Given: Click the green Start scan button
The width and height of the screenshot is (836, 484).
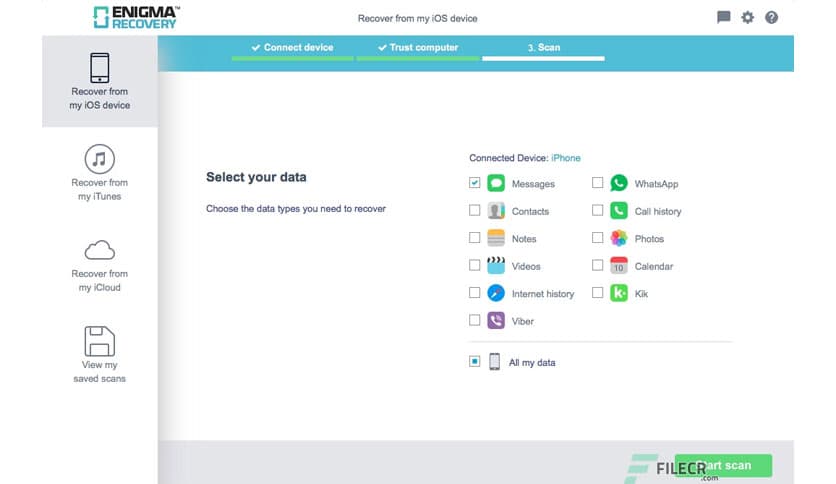Looking at the screenshot, I should 723,465.
